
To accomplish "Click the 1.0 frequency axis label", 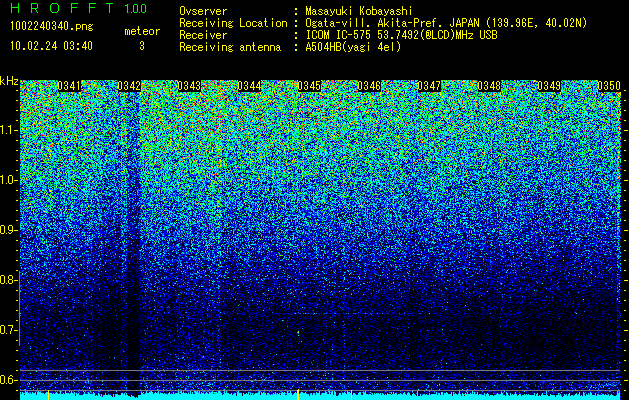I will pos(8,180).
